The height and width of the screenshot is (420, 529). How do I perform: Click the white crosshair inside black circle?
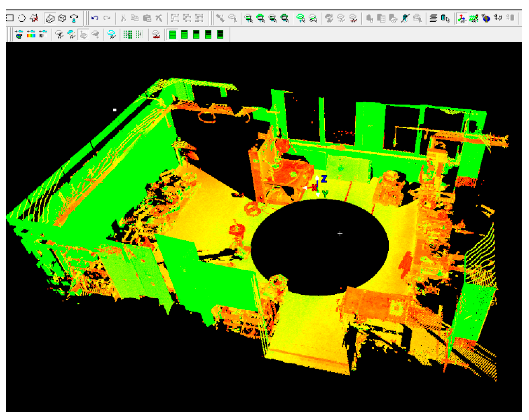(x=340, y=234)
